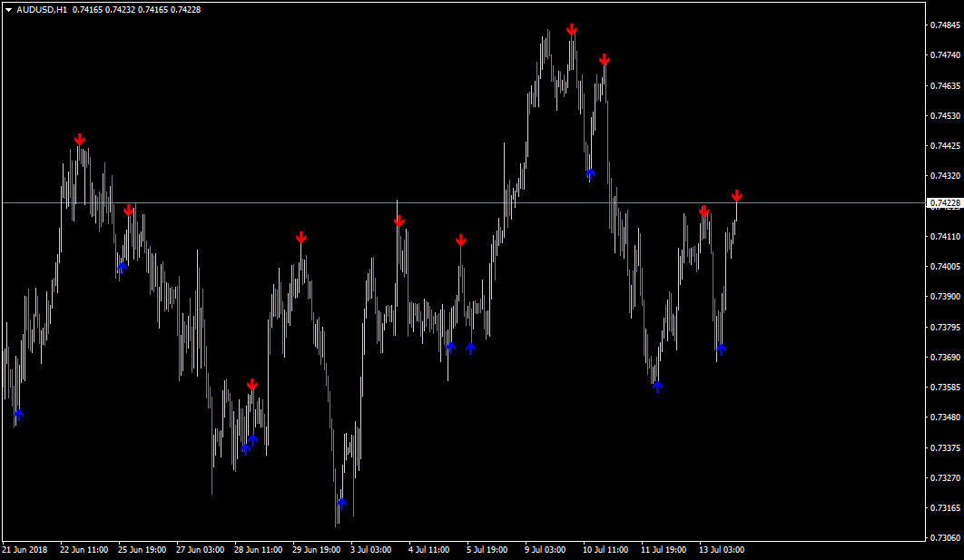Image resolution: width=964 pixels, height=560 pixels.
Task: Click the 4 Jul 11:00 time label
Action: click(x=429, y=549)
